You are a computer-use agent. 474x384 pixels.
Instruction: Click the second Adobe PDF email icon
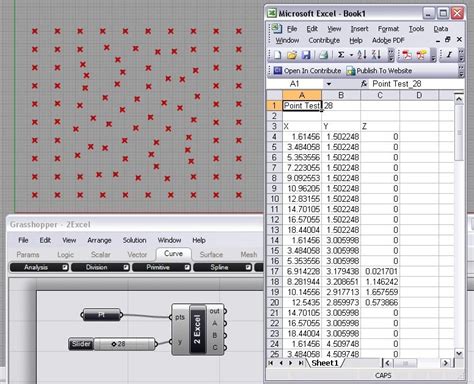(421, 55)
